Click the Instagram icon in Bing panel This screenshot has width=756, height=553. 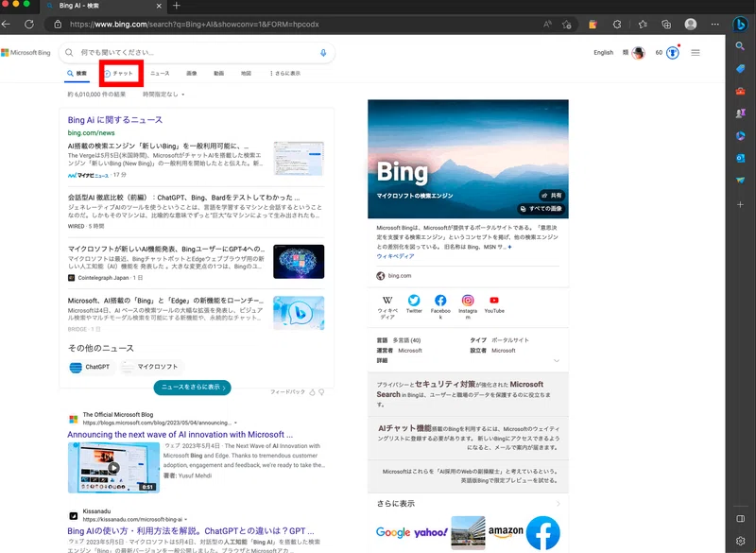468,301
